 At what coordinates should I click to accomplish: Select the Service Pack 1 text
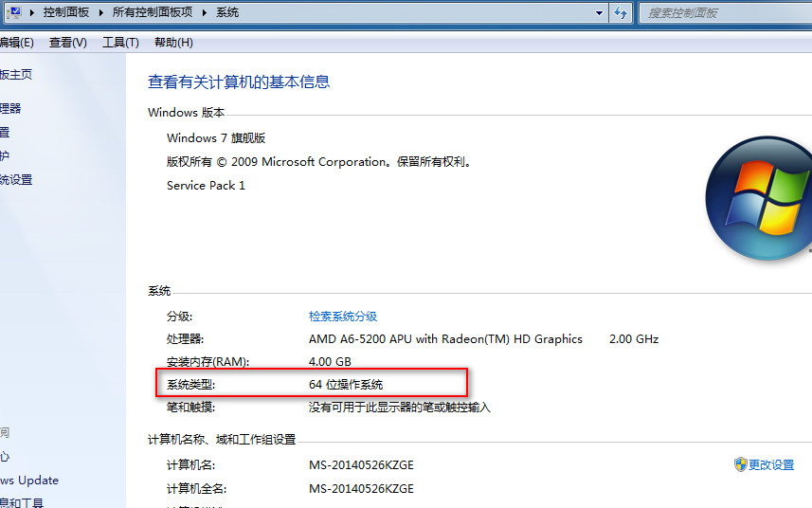pyautogui.click(x=206, y=186)
